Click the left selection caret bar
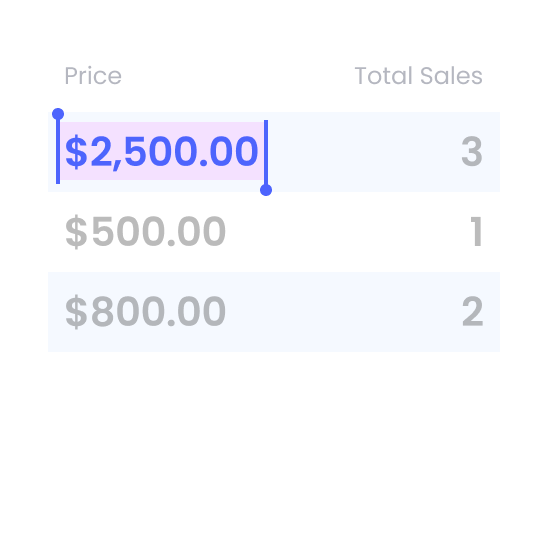This screenshot has width=548, height=548. coord(58,152)
